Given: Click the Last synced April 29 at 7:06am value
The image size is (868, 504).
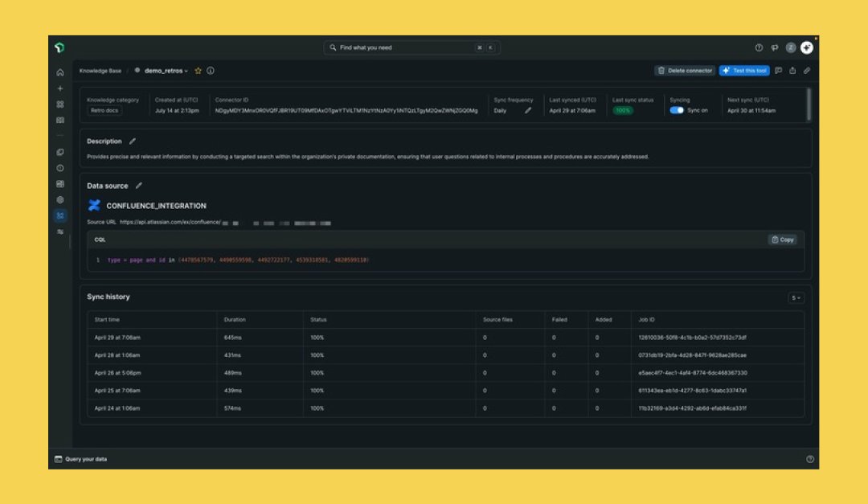Looking at the screenshot, I should pos(572,110).
